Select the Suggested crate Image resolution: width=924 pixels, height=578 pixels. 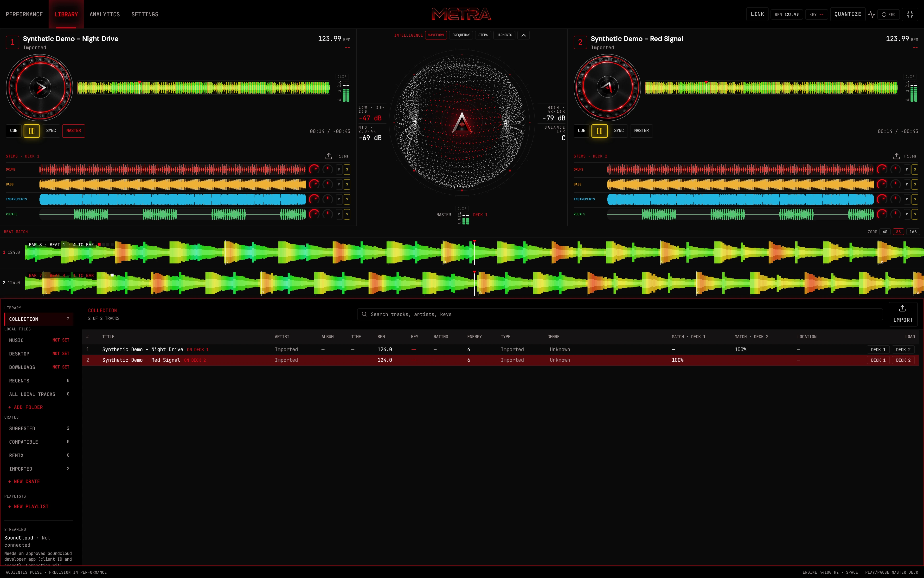pyautogui.click(x=38, y=428)
